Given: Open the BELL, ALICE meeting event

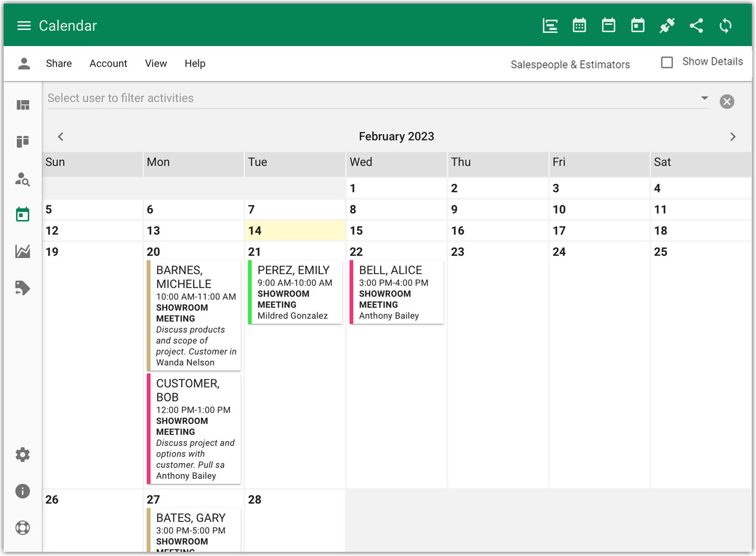Looking at the screenshot, I should pos(397,292).
